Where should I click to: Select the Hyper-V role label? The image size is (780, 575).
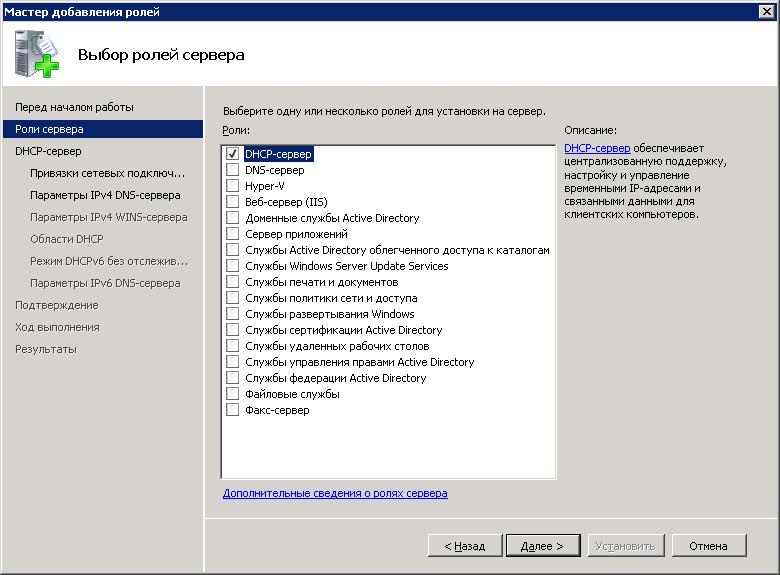coord(265,186)
